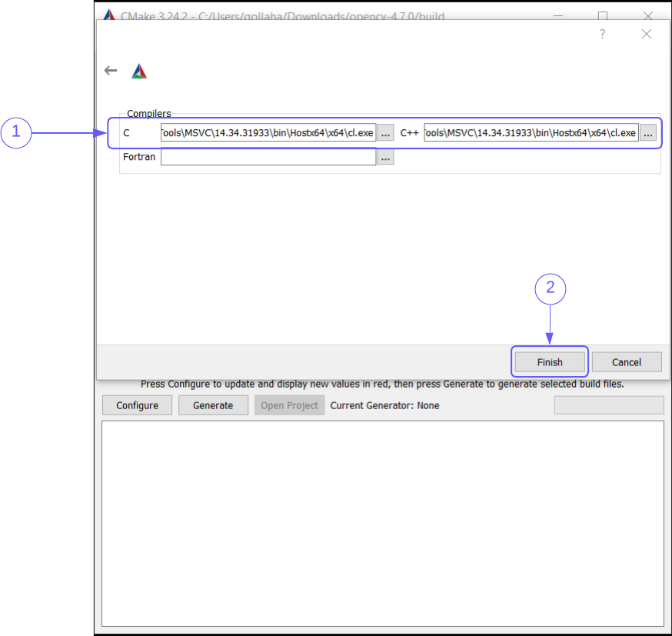Select the C compiler path field ending in cl.exe

268,132
